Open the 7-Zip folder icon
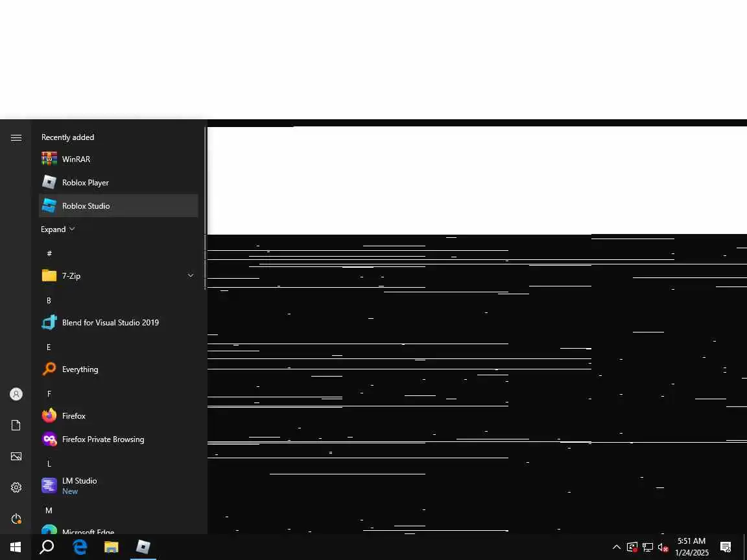Viewport: 747px width, 560px height. point(49,275)
